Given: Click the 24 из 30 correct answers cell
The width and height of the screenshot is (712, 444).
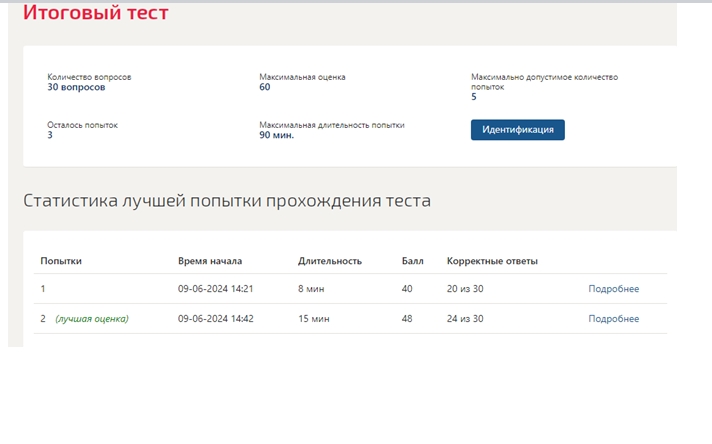Looking at the screenshot, I should pos(465,319).
